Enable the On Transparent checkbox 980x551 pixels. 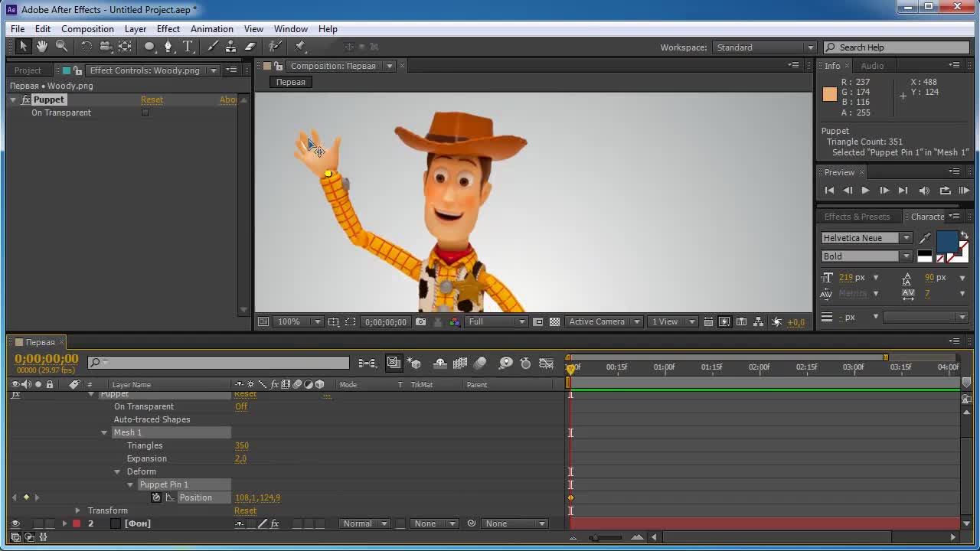click(145, 112)
